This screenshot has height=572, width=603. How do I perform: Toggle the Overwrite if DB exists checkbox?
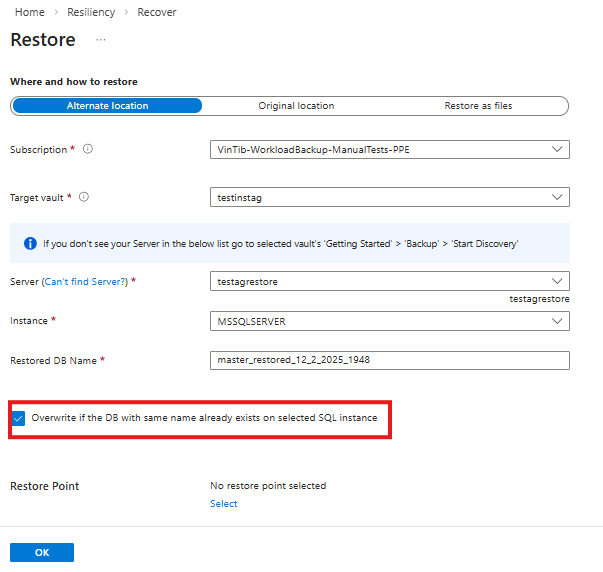19,418
